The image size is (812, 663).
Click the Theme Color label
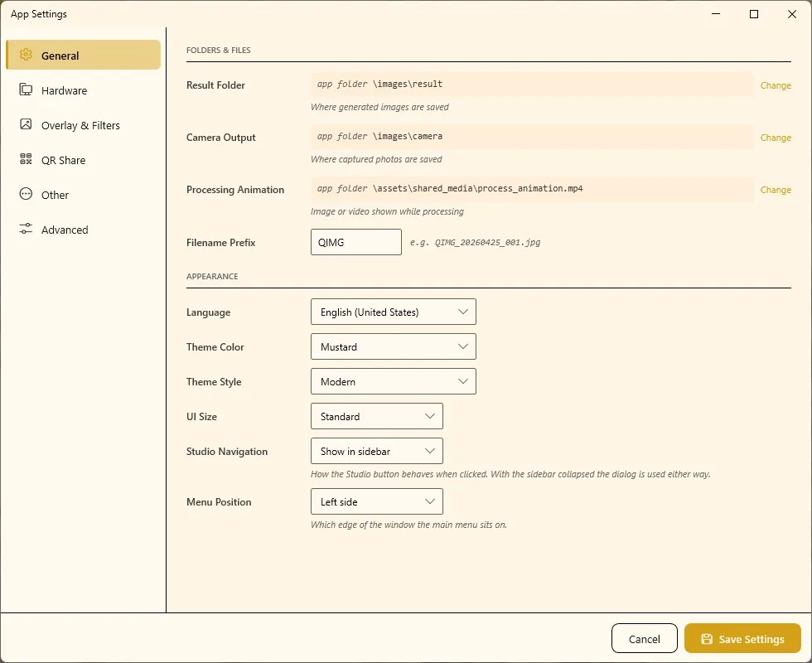pos(215,347)
